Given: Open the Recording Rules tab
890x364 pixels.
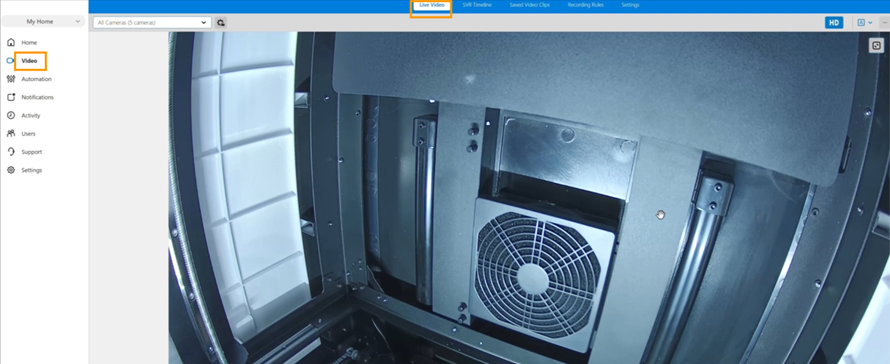Looking at the screenshot, I should [x=586, y=5].
